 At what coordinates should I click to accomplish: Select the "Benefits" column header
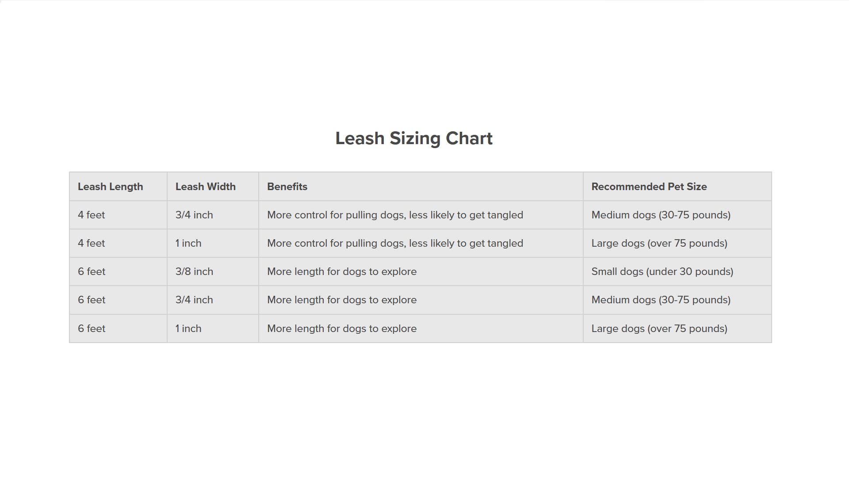click(287, 187)
